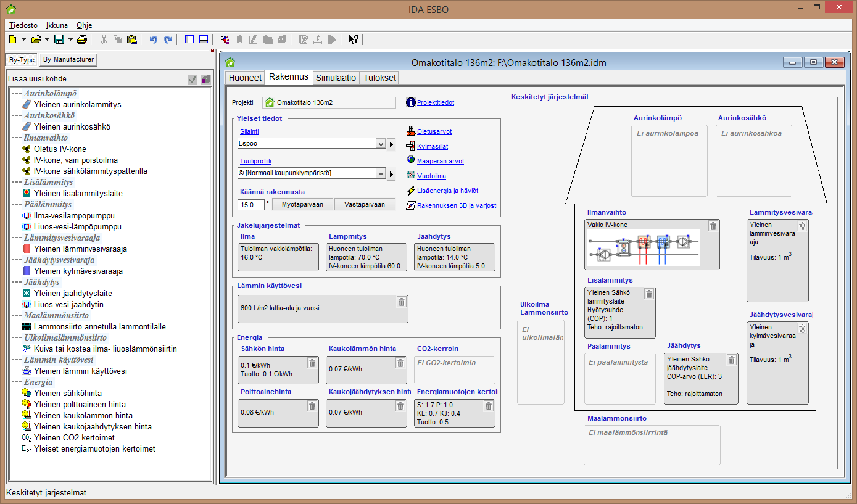Screen dimensions: 857x504
Task: Click the Projektitiedot info icon
Action: (x=411, y=102)
